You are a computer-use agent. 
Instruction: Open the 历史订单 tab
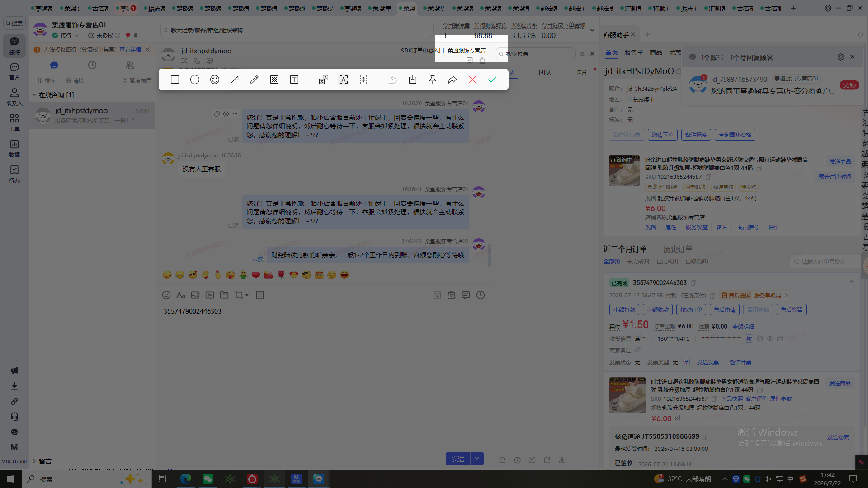coord(678,249)
